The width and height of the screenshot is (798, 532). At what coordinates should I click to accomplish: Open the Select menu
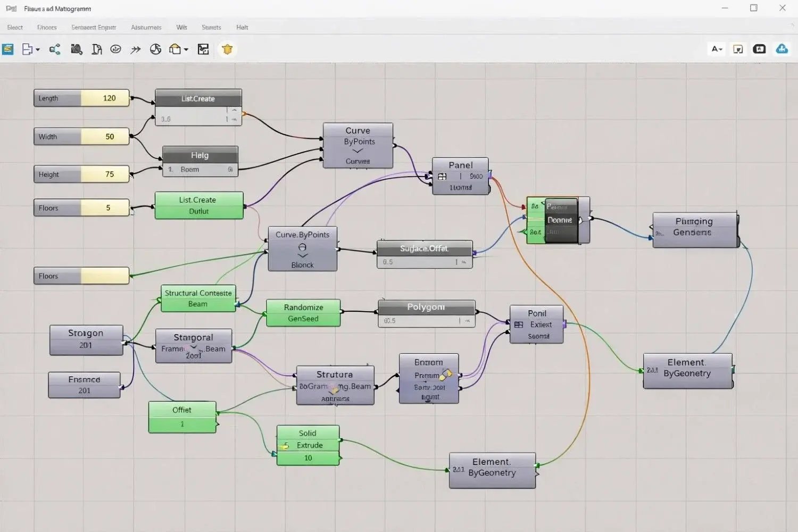pyautogui.click(x=14, y=27)
